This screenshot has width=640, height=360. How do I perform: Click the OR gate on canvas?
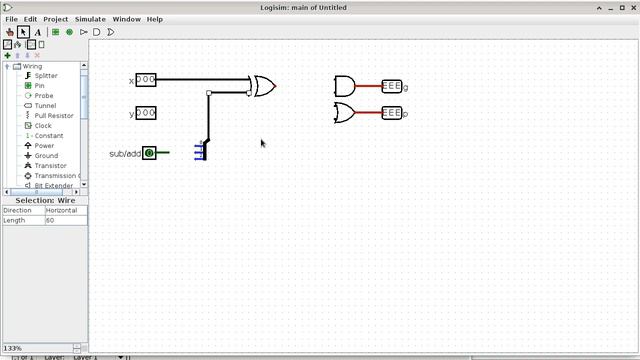[344, 113]
